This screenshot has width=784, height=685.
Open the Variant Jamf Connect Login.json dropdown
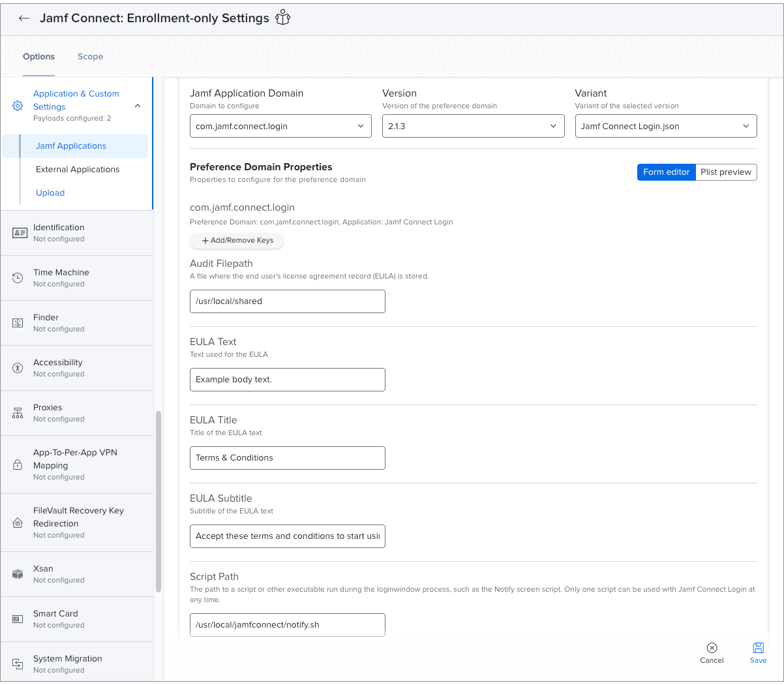tap(666, 126)
